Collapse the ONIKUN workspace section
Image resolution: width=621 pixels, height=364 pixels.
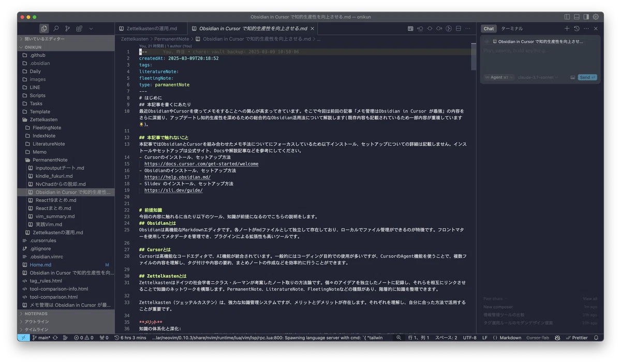66,47
